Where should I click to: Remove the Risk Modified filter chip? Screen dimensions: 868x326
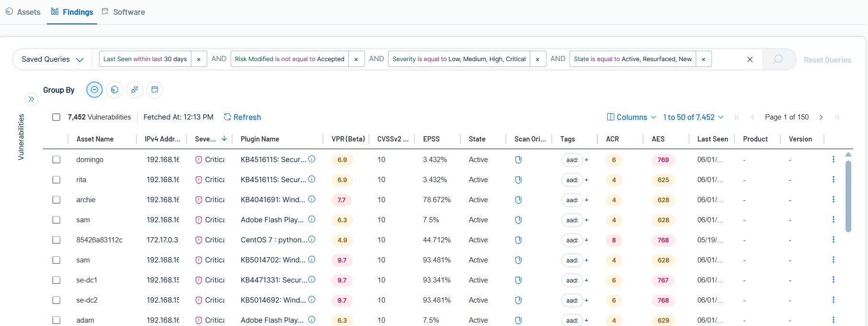pyautogui.click(x=356, y=59)
